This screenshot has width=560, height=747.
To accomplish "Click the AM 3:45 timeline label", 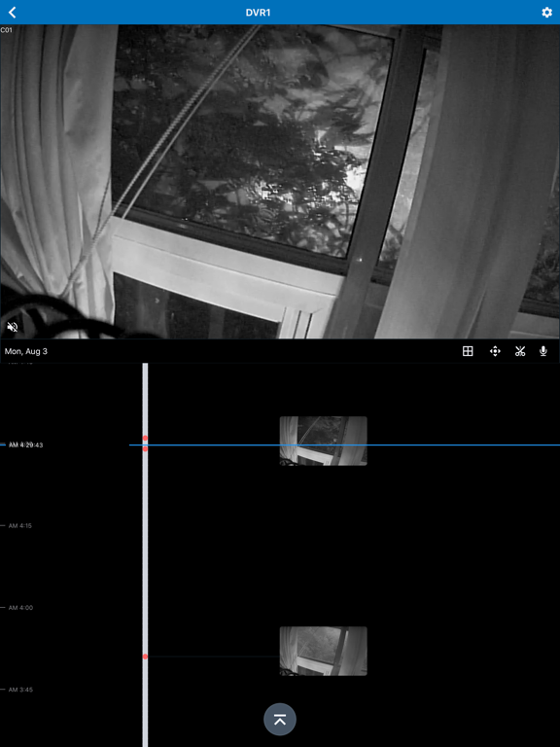I will tap(20, 690).
